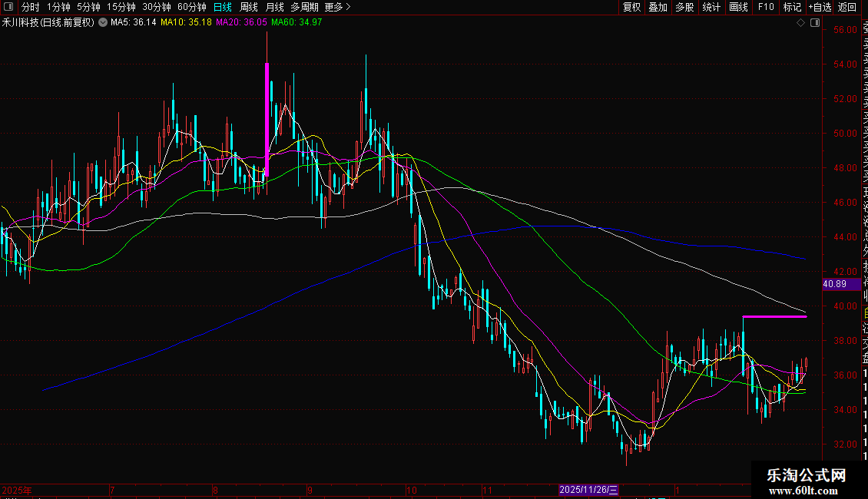868x499 pixels.
Task: Add stock via +自选 button
Action: 820,7
